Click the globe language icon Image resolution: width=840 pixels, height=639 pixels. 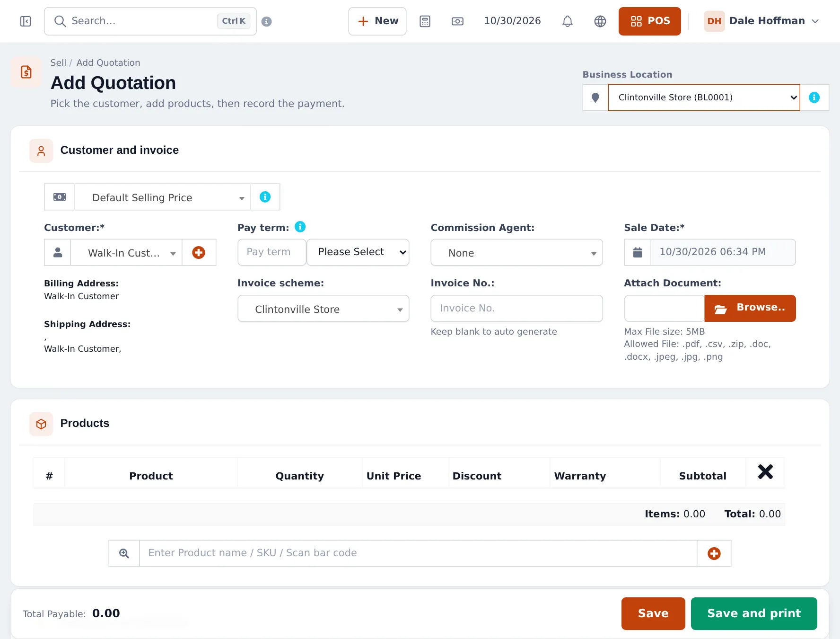click(x=600, y=21)
